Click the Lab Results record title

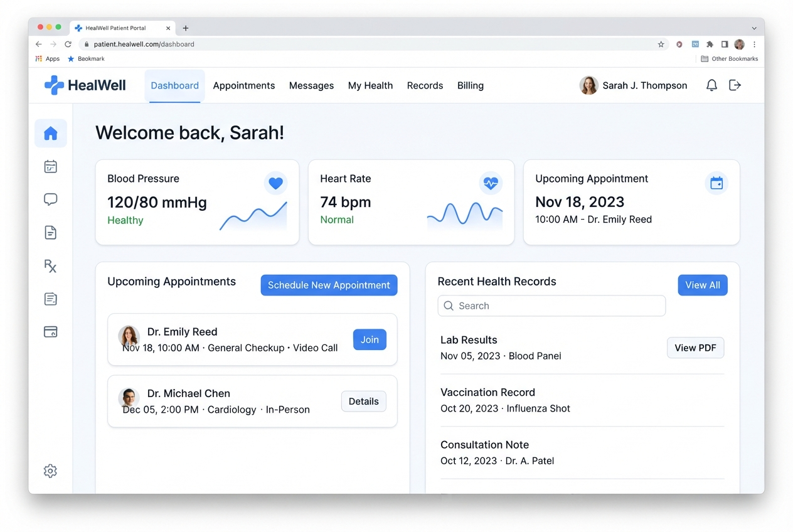point(469,340)
